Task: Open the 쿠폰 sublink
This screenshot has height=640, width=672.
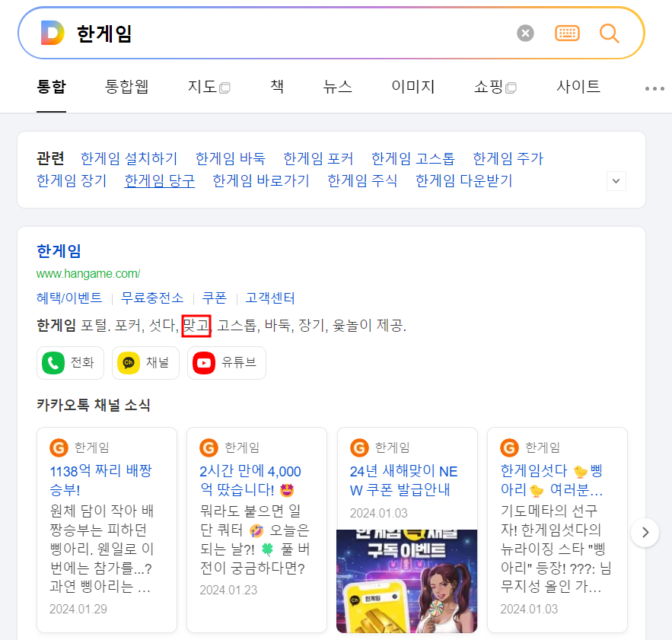Action: click(215, 298)
